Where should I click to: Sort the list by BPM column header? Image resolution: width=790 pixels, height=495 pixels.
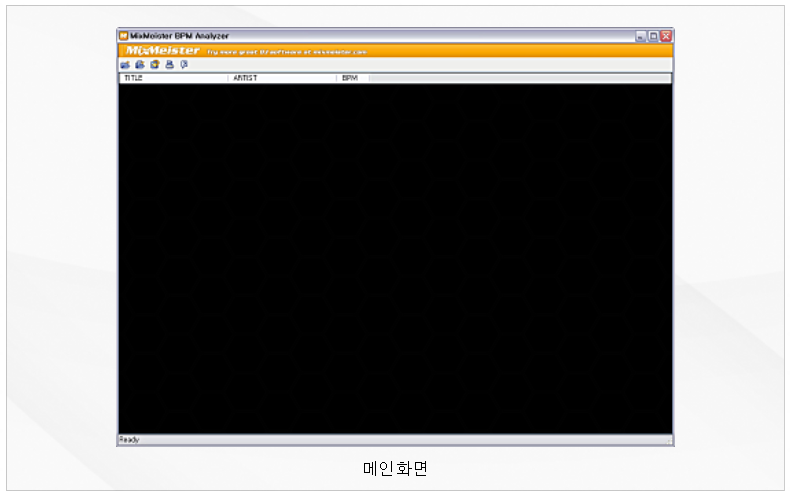coord(353,78)
